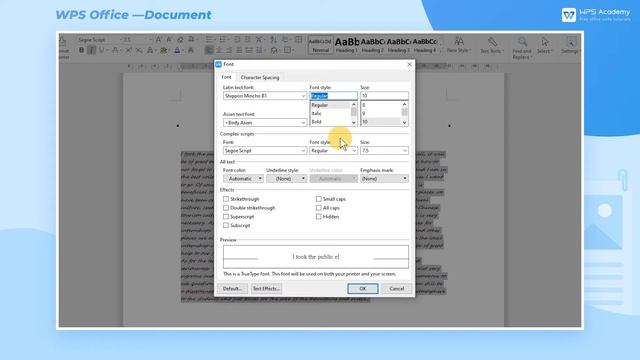The width and height of the screenshot is (640, 360).
Task: Open the ribbon font name dropdown
Action: [x=120, y=40]
